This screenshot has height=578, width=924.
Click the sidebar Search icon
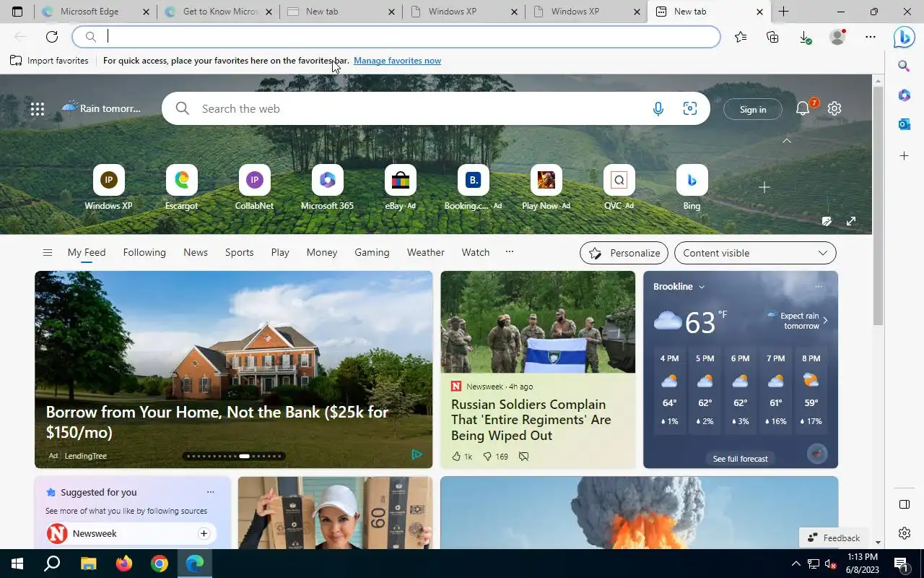click(904, 66)
